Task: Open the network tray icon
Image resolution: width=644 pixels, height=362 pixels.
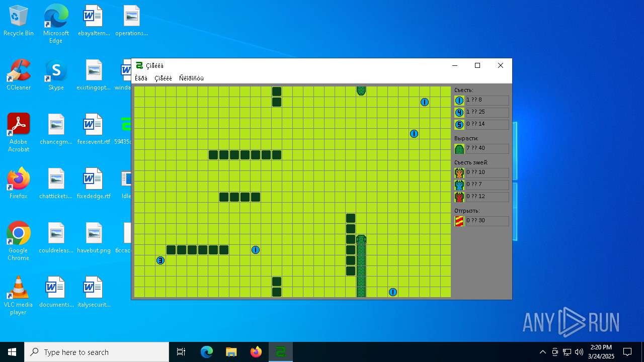Action: coord(567,352)
